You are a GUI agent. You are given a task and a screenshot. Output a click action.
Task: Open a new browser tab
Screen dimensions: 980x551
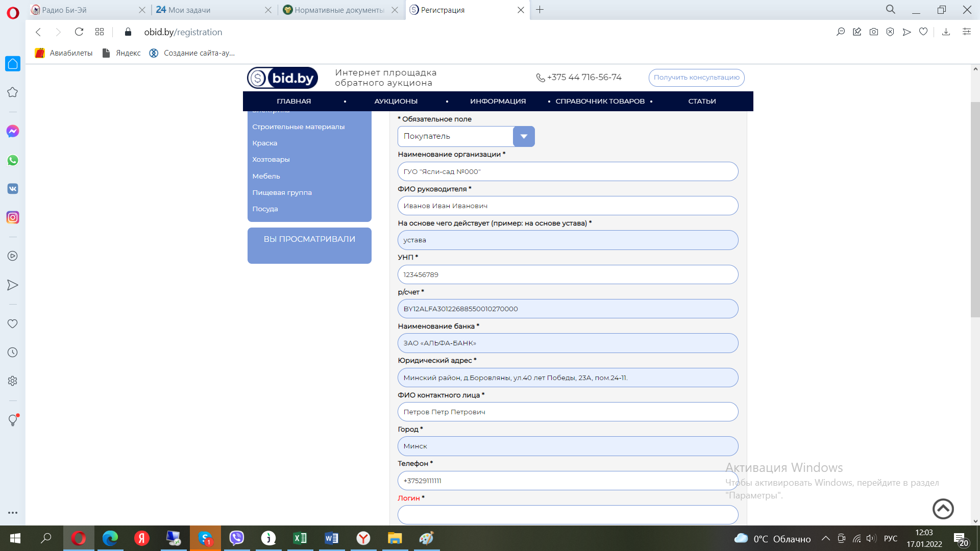(x=540, y=10)
